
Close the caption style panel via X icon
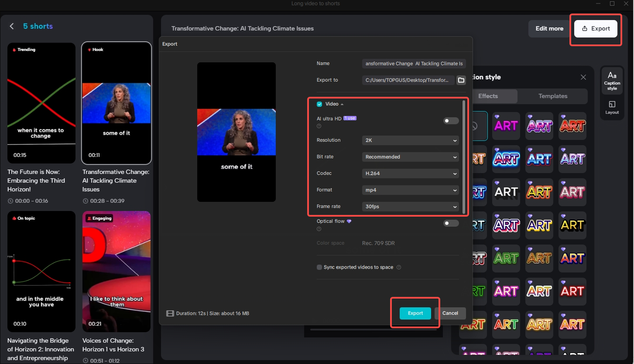point(583,77)
